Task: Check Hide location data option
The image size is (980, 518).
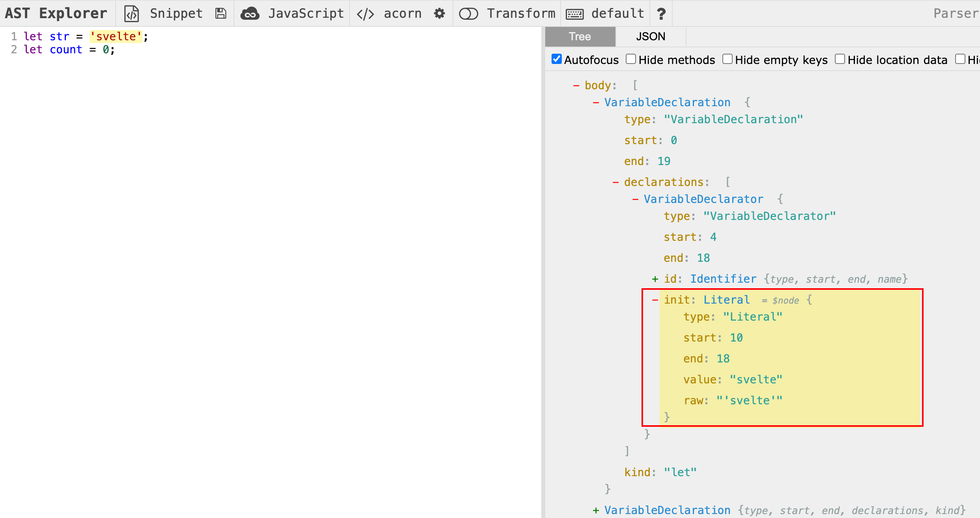Action: [x=840, y=59]
